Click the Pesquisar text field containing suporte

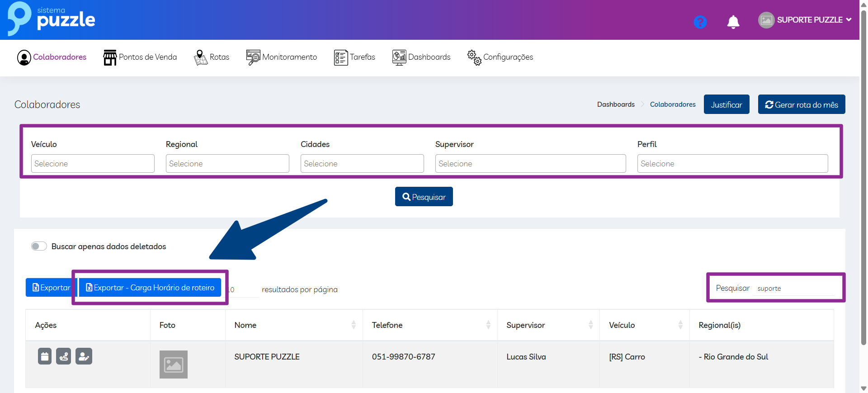pyautogui.click(x=794, y=289)
